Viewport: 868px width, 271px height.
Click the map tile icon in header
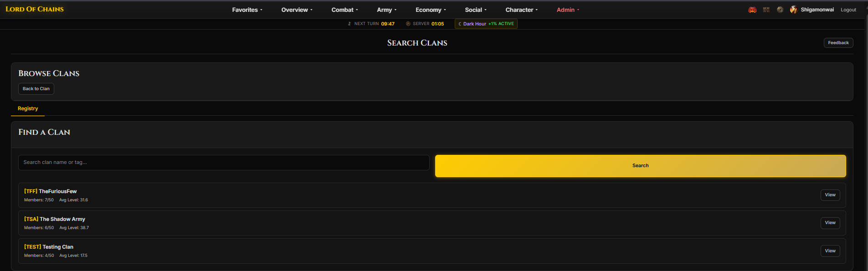(766, 10)
